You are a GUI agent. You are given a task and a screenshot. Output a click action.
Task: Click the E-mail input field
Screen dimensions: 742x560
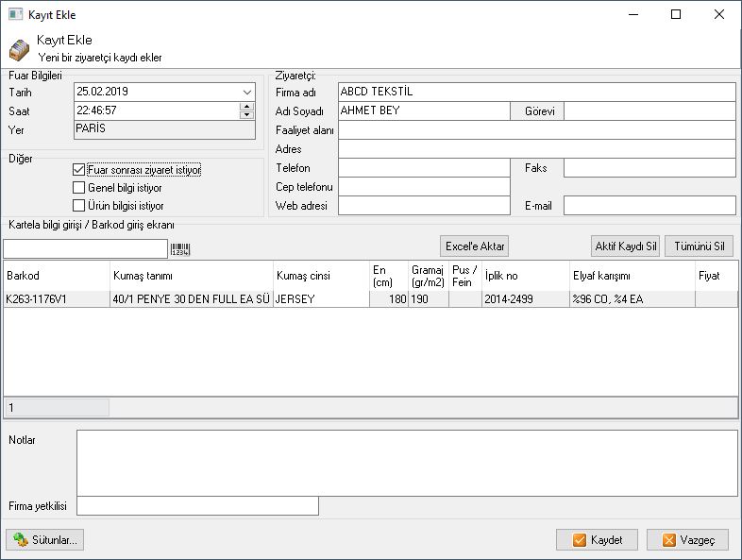coord(649,206)
